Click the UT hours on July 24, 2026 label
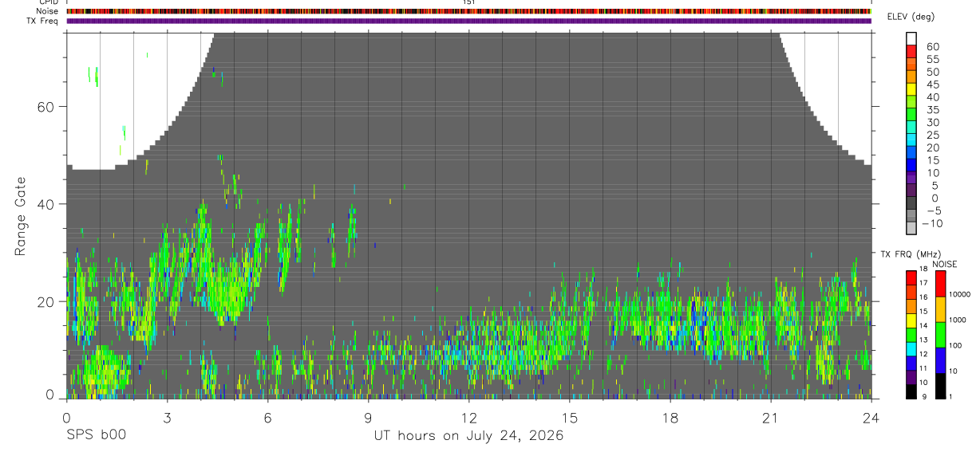Image resolution: width=980 pixels, height=452 pixels. pyautogui.click(x=469, y=436)
